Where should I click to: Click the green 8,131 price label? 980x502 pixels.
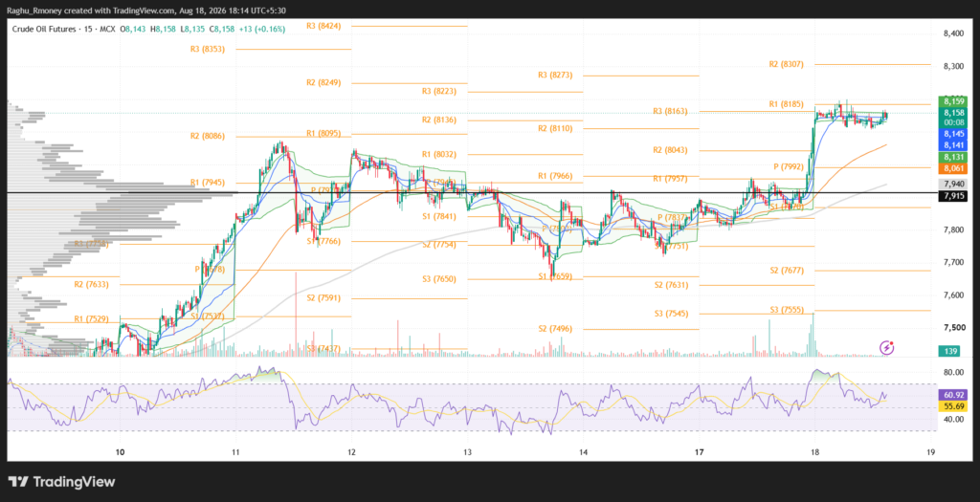[x=953, y=157]
